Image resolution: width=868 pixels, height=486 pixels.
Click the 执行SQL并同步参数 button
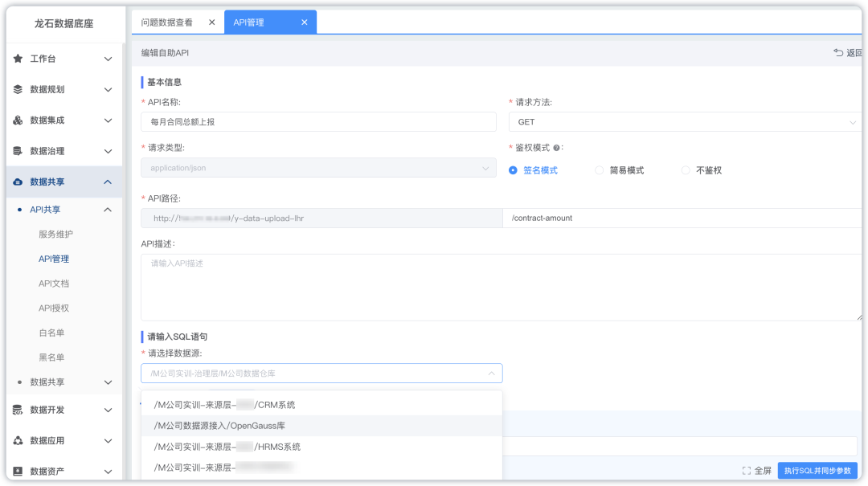[x=817, y=471]
